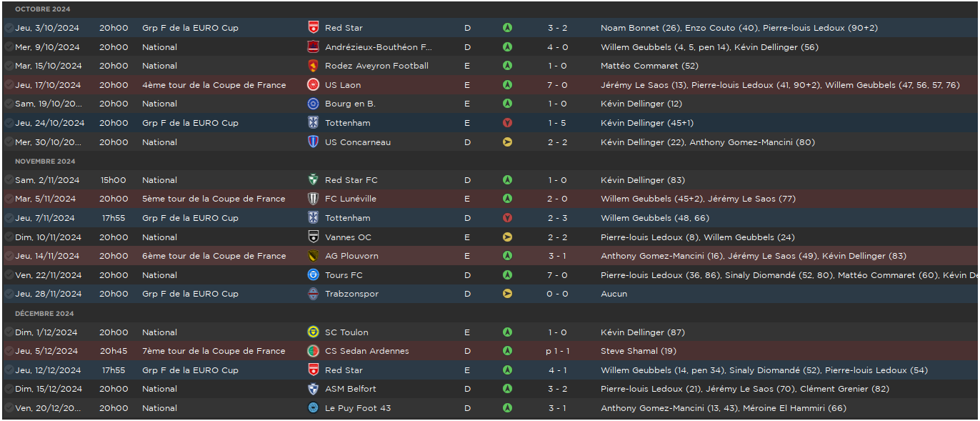
Task: Click the Bourg en B. club logo
Action: (x=313, y=104)
